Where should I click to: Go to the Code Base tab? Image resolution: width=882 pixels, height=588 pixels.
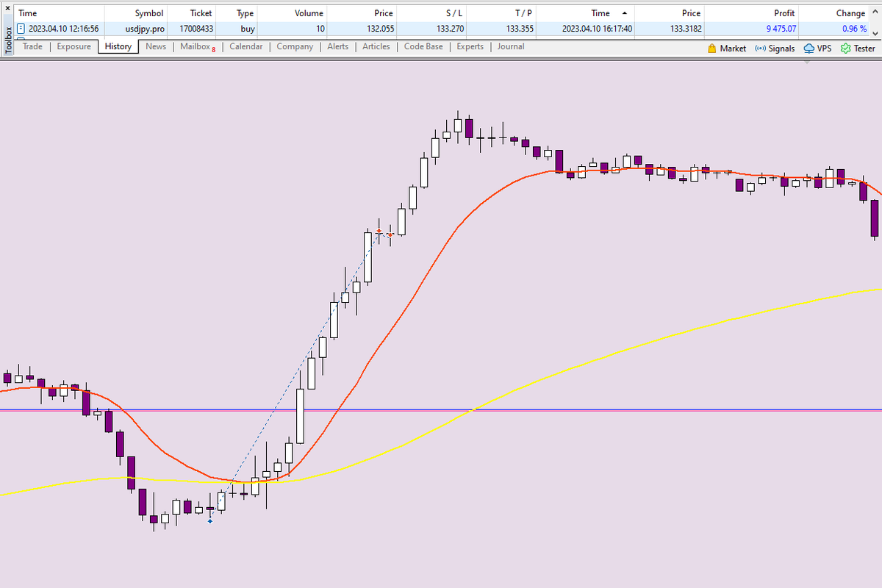pyautogui.click(x=423, y=46)
